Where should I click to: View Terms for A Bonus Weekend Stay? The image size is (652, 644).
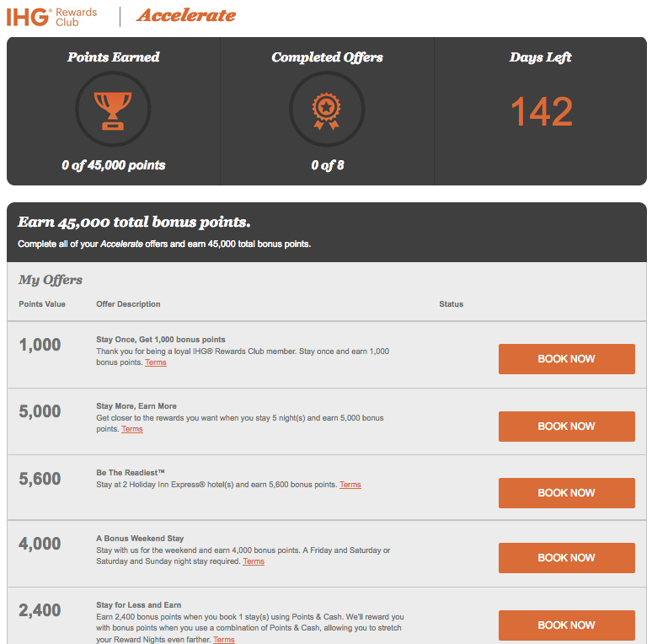(x=254, y=561)
